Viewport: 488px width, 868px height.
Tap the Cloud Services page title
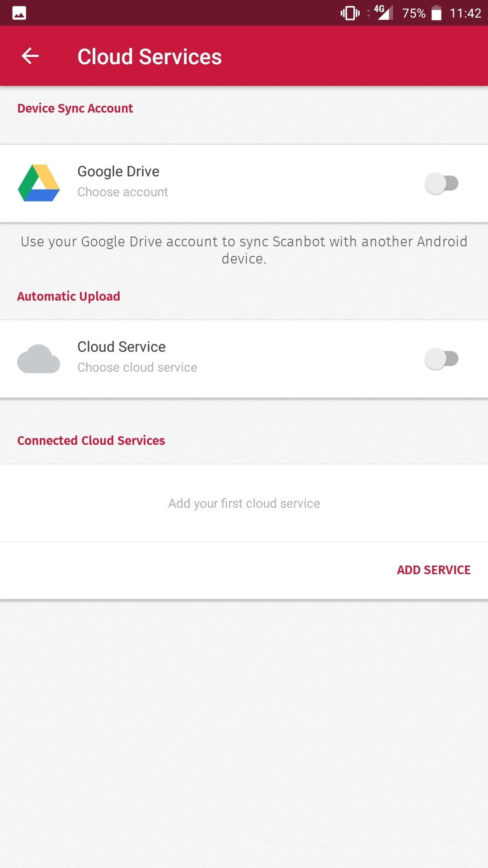coord(150,57)
